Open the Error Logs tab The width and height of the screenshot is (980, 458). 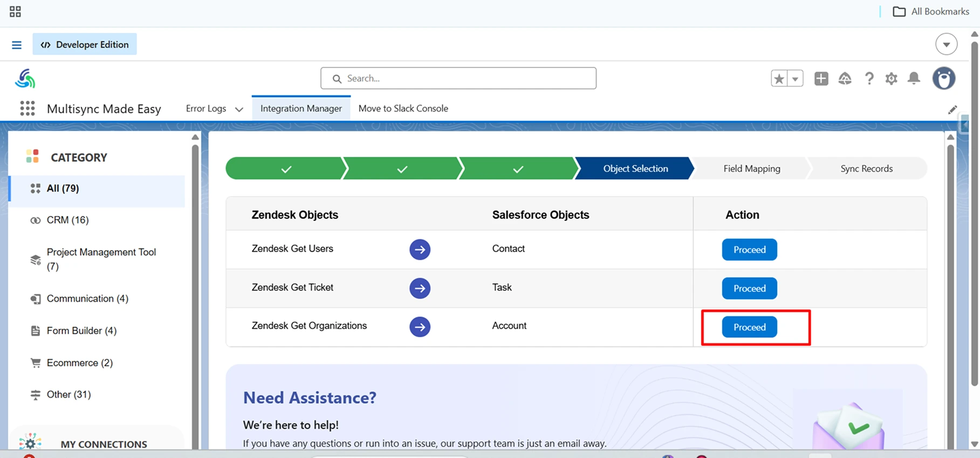[206, 108]
